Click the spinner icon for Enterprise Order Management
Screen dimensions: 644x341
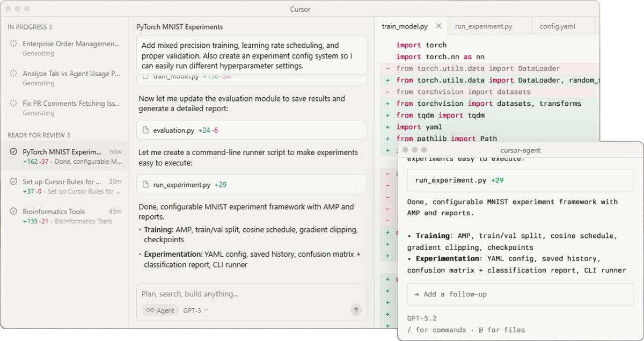(13, 44)
